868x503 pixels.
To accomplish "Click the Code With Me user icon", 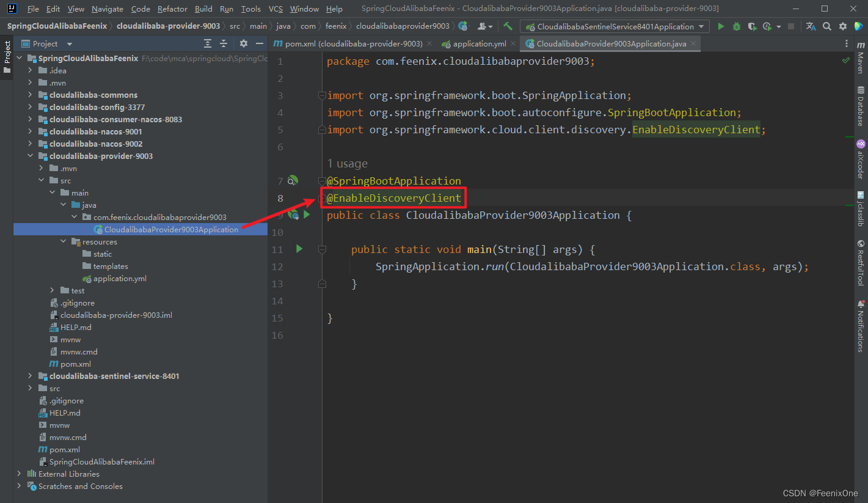I will pos(484,26).
